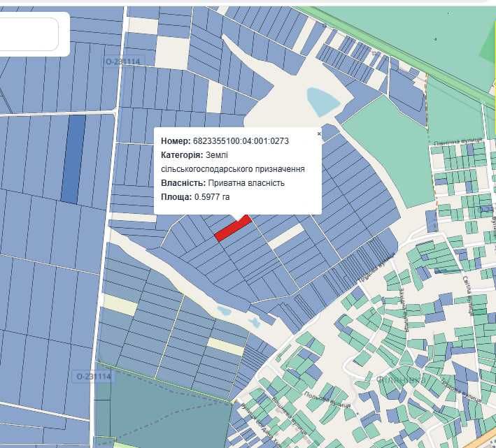Click the 'Світла вулиця' street label
The width and height of the screenshot is (496, 448).
(467, 295)
